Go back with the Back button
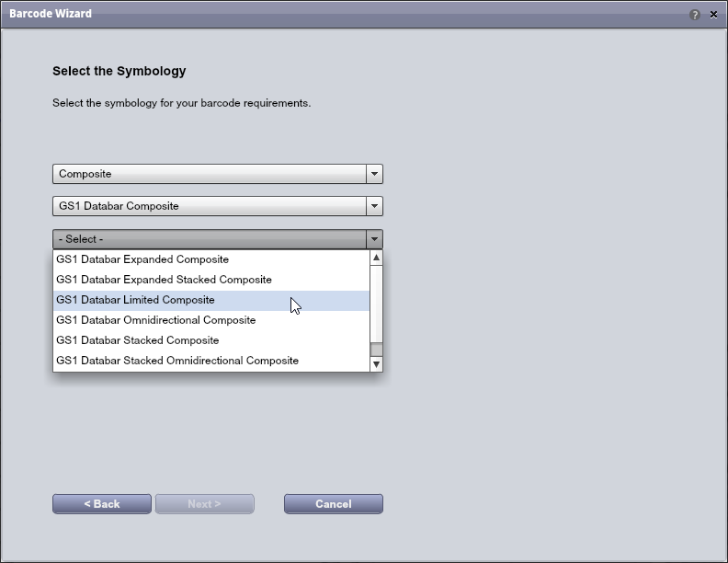 pyautogui.click(x=102, y=504)
